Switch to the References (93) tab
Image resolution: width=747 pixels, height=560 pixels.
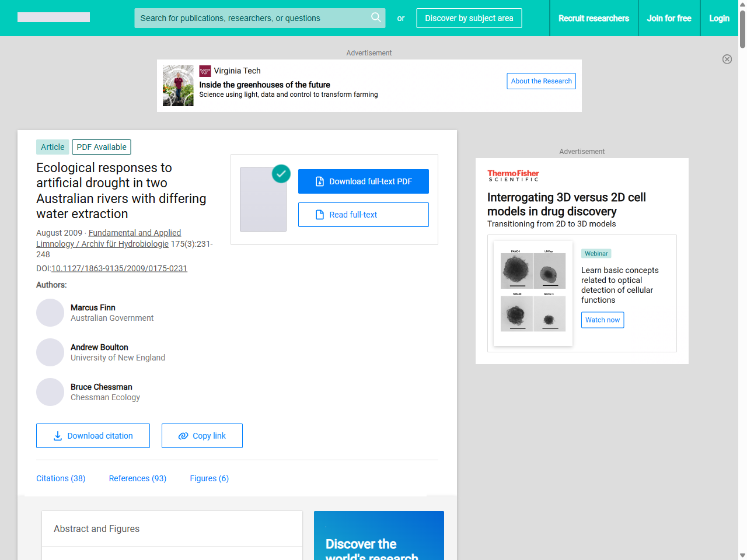coord(137,478)
